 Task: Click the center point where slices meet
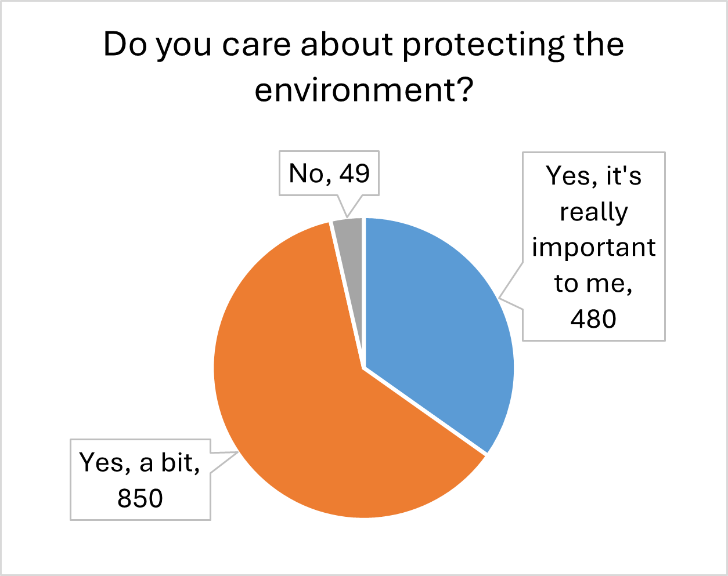(x=364, y=368)
